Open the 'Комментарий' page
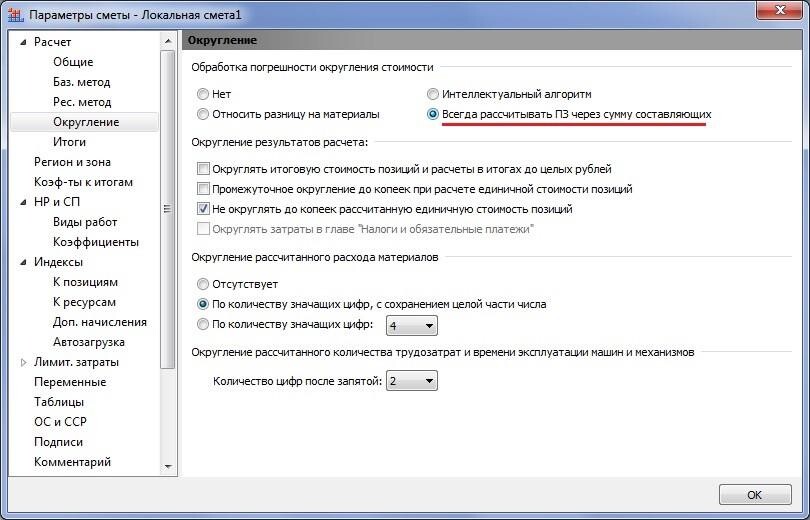The image size is (810, 520). 72,462
